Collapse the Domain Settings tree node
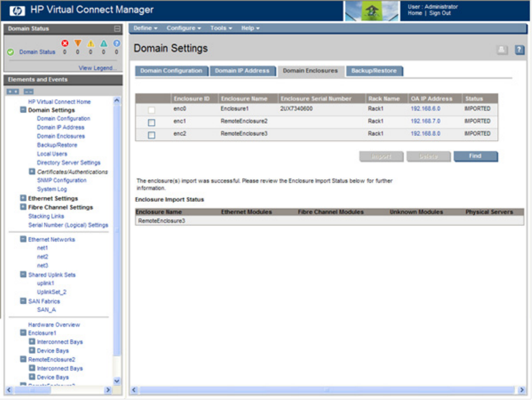The image size is (532, 400). pos(23,110)
